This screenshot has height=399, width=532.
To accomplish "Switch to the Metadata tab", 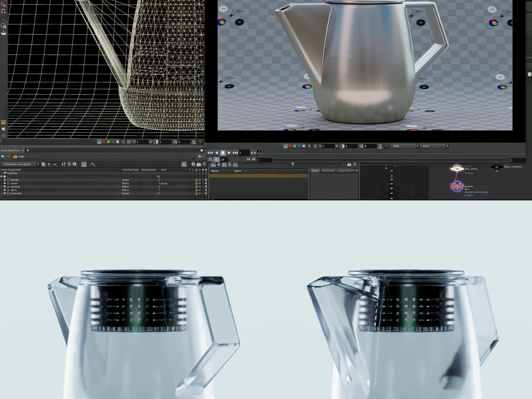I will tap(327, 170).
